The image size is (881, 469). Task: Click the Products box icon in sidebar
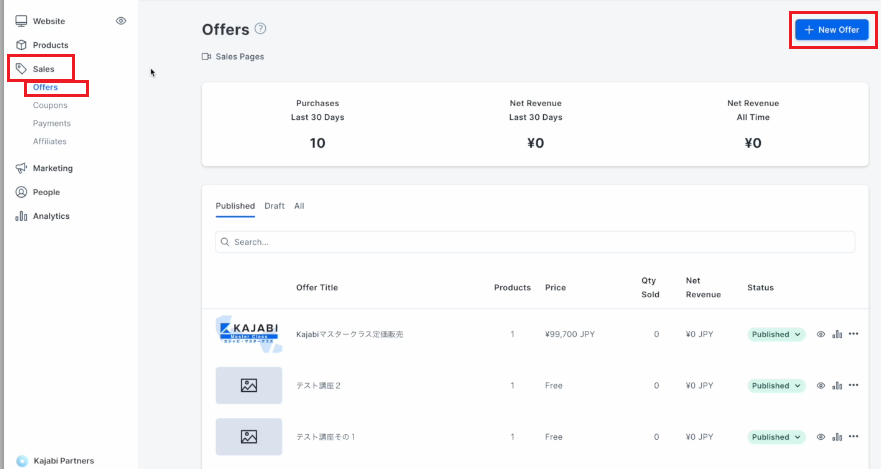coord(21,45)
